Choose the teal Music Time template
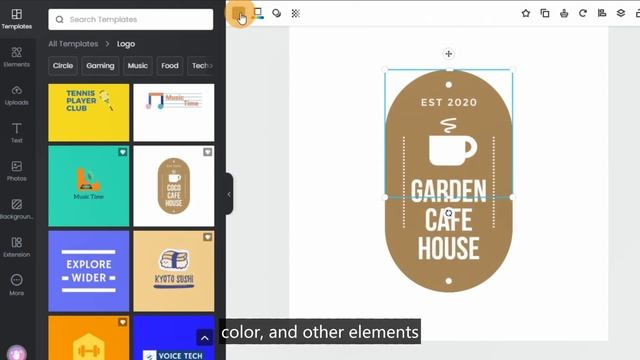640x360 pixels. coord(89,186)
